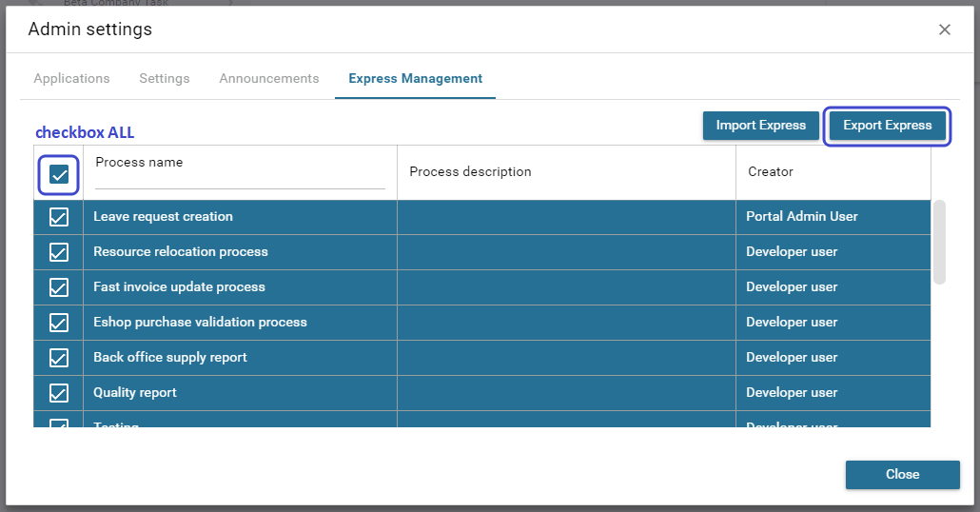Click the Process description column header
This screenshot has width=980, height=512.
(x=470, y=172)
